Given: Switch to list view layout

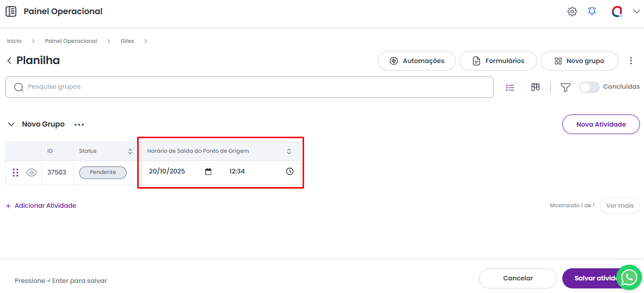Looking at the screenshot, I should pyautogui.click(x=510, y=87).
